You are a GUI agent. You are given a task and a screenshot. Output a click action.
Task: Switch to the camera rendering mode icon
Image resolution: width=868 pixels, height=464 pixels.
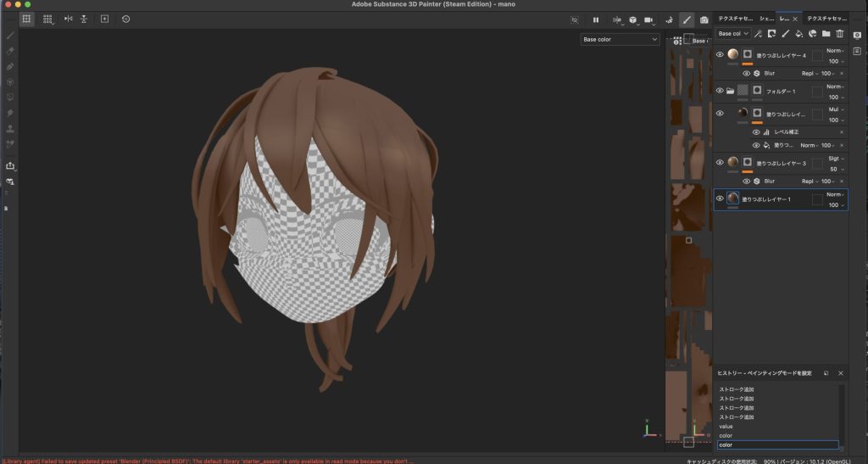click(704, 19)
